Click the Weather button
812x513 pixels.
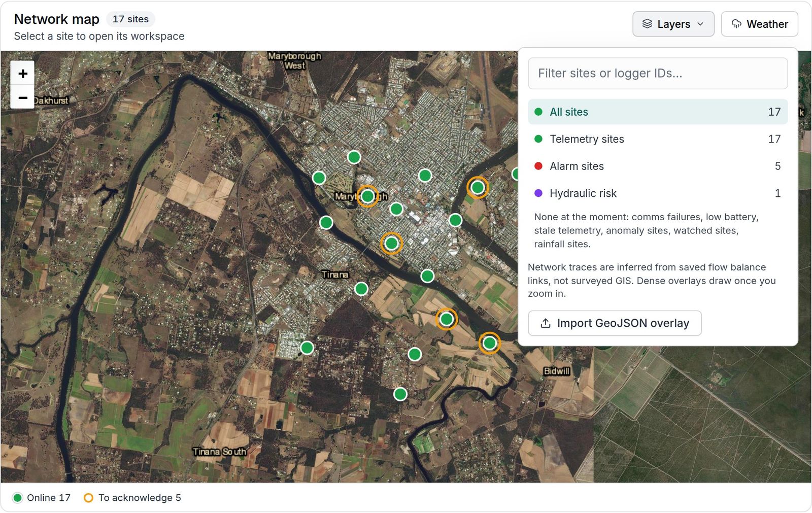click(759, 24)
